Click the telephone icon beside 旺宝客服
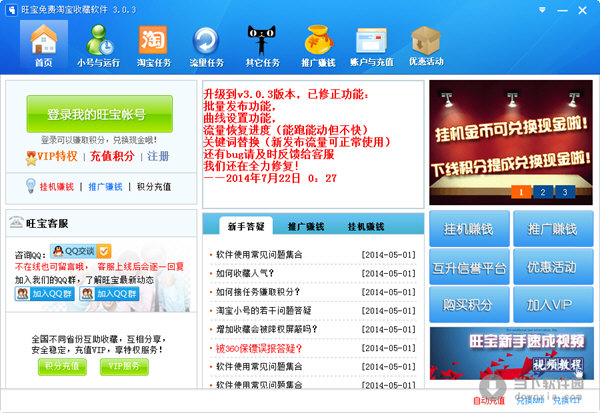600x413 pixels. (16, 222)
